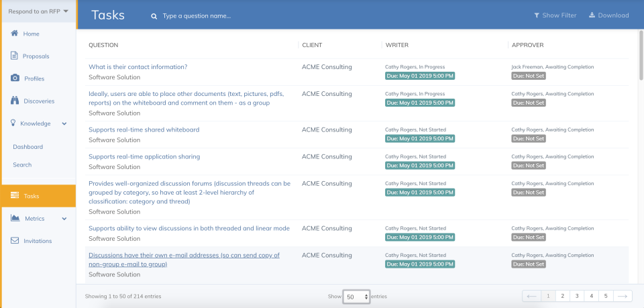Open Invitations via the envelope icon
Screen dimensions: 644x308
click(x=15, y=241)
